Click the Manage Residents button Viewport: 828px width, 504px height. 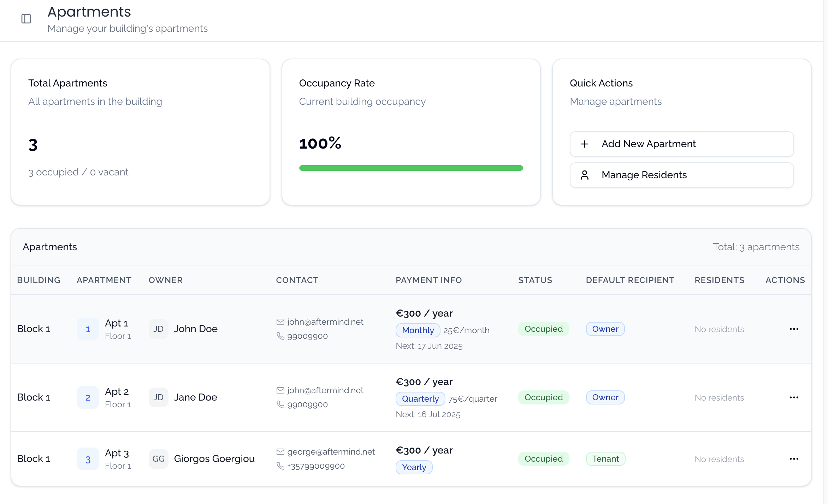click(681, 175)
